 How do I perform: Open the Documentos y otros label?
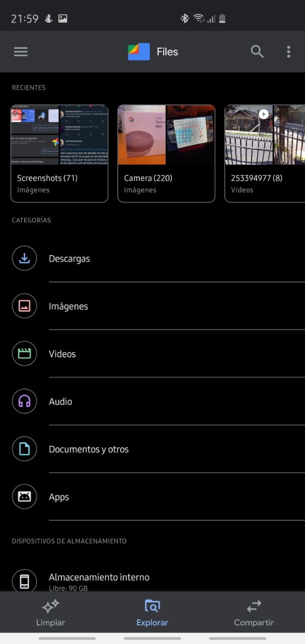point(89,449)
